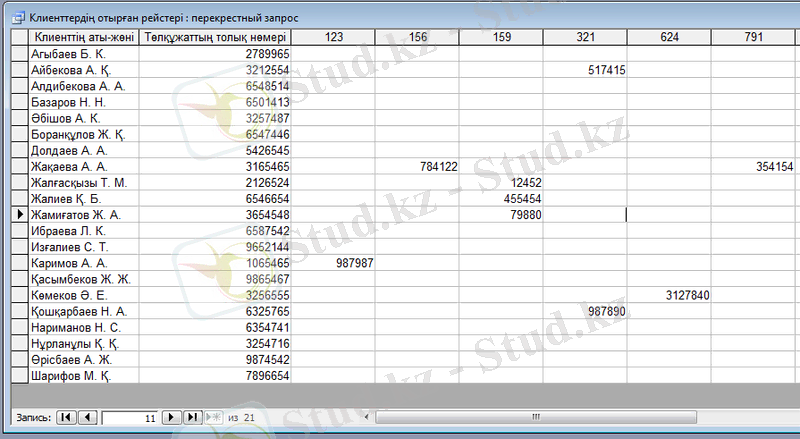Click cell 'Жақаева А. А.'
Viewport: 800px width, 439px height.
pos(84,166)
